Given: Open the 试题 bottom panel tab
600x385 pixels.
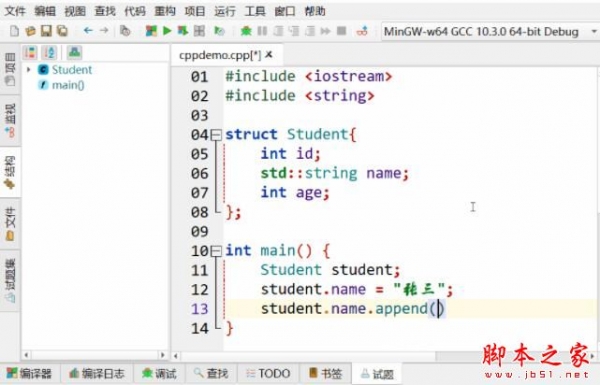Looking at the screenshot, I should [377, 374].
